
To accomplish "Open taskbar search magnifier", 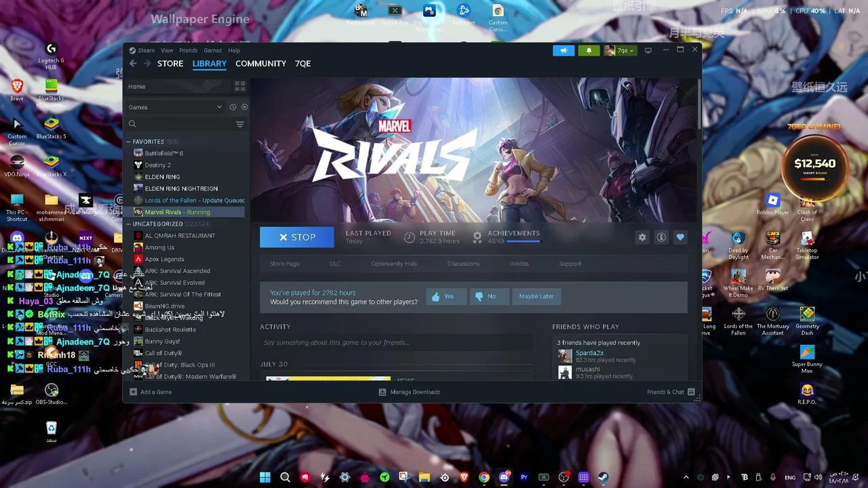I will coord(285,477).
